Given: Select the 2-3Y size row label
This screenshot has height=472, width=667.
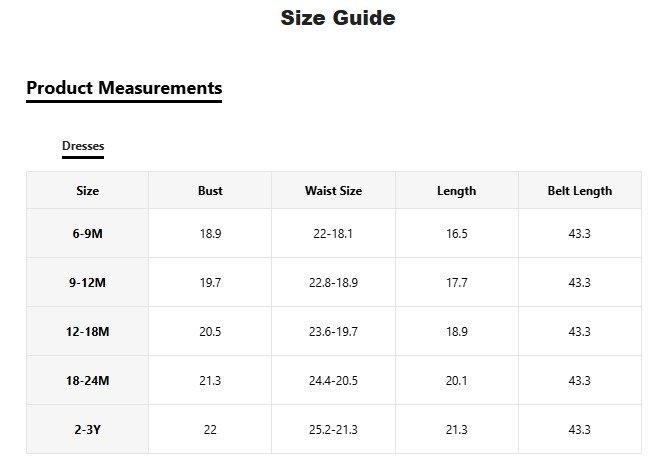Looking at the screenshot, I should (x=88, y=430).
